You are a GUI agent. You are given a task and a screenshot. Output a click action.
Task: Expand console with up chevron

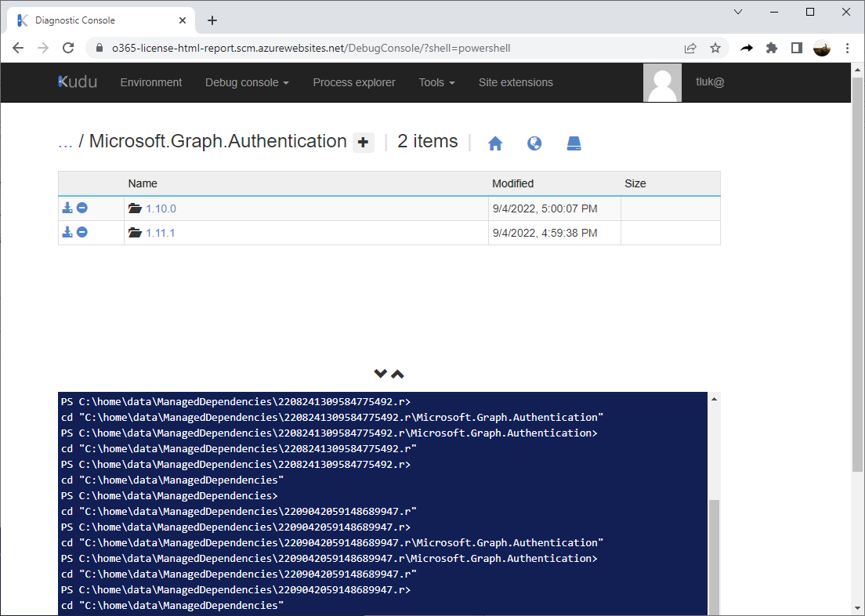pyautogui.click(x=398, y=374)
